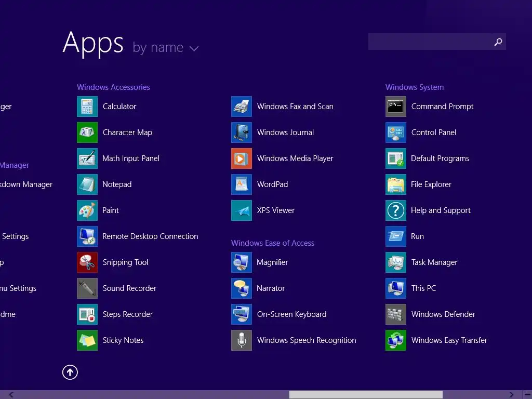Screen dimensions: 532x399
Task: Click the Windows Journal icon
Action: (x=242, y=132)
